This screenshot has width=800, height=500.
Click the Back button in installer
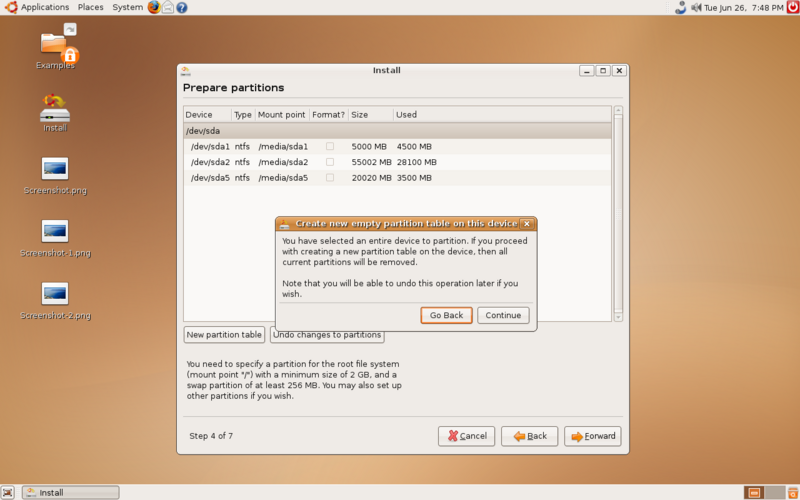pyautogui.click(x=530, y=436)
